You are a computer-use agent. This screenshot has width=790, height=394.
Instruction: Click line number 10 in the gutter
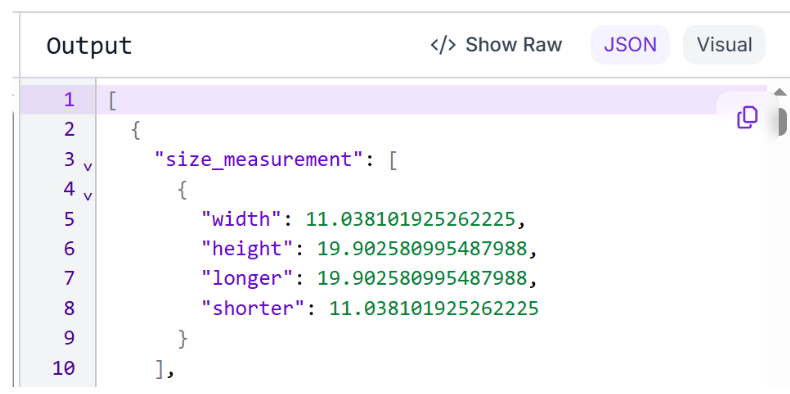tap(64, 368)
